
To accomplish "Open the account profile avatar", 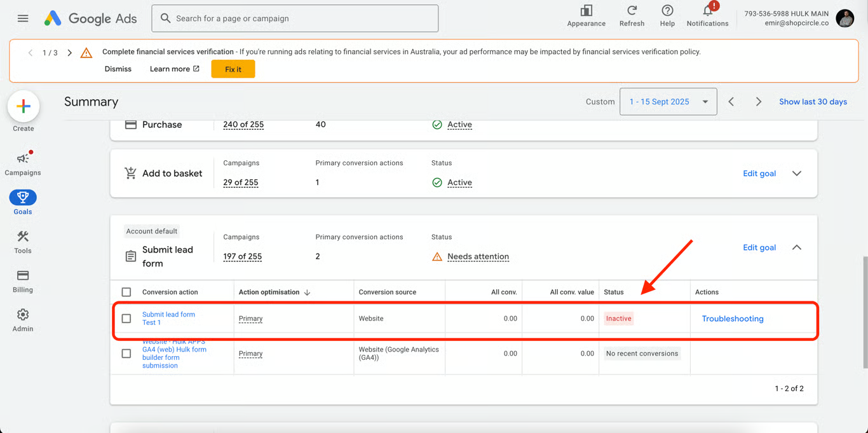I will pos(844,18).
